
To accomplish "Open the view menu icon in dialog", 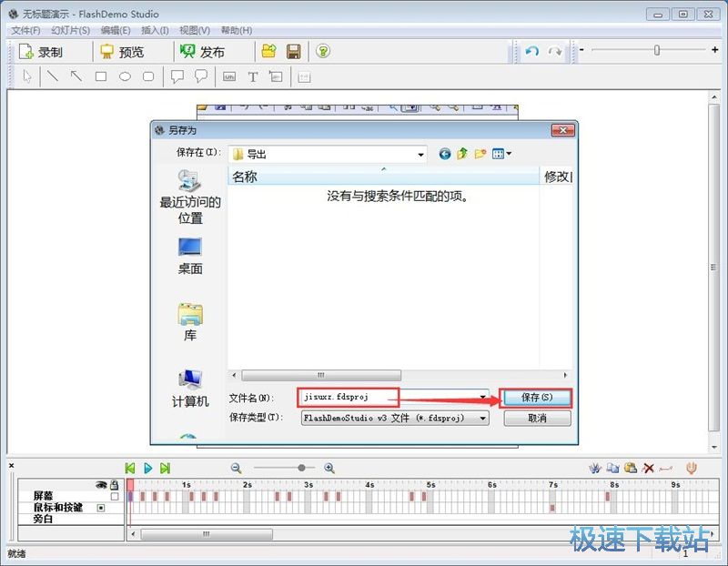I will click(501, 154).
